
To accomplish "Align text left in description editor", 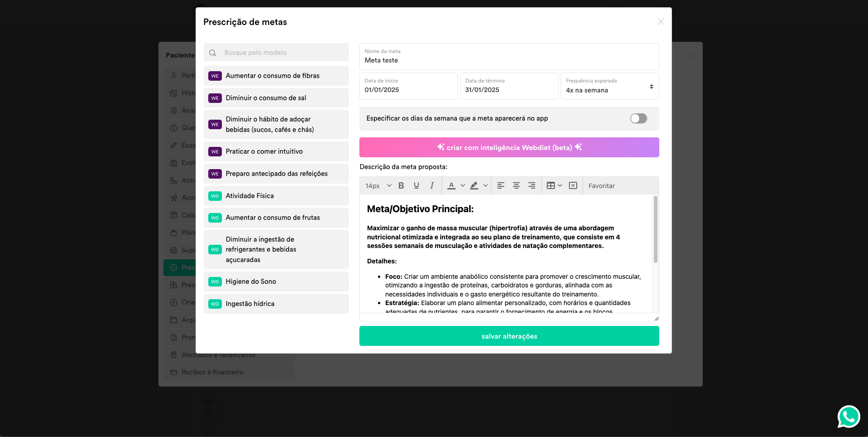I will click(501, 185).
